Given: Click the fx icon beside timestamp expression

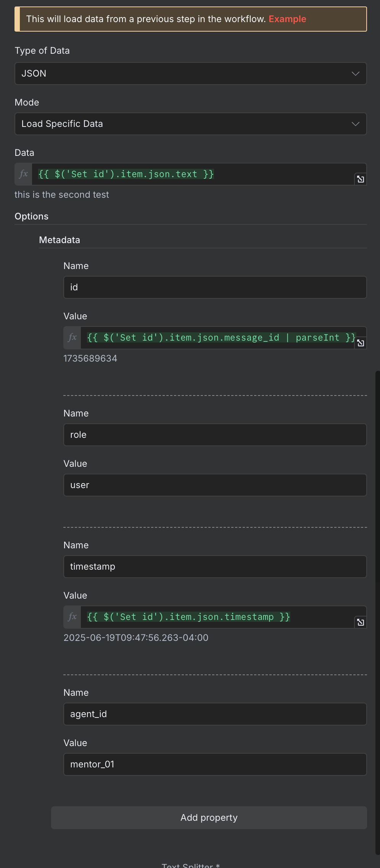Looking at the screenshot, I should pos(72,617).
